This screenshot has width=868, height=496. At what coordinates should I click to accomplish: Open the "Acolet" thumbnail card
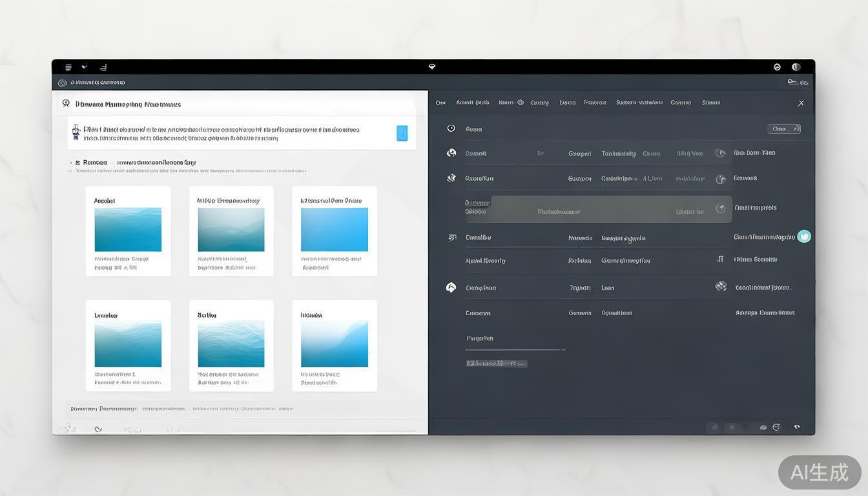click(128, 231)
